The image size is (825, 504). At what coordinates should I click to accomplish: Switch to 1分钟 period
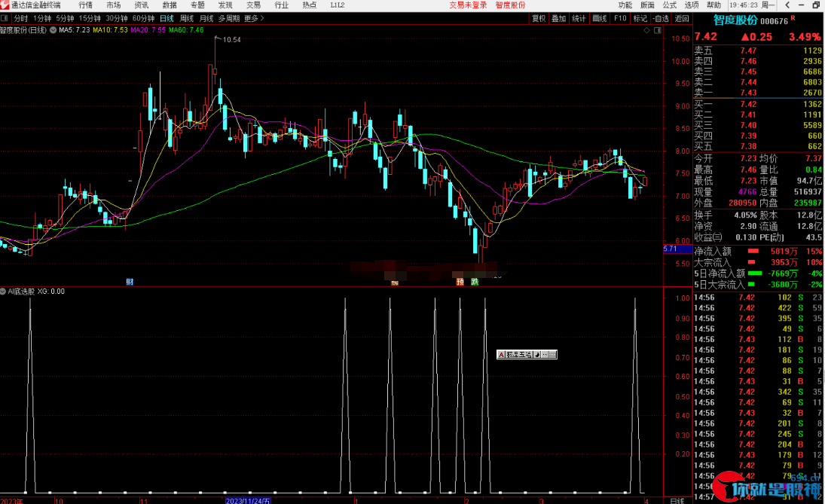(x=42, y=18)
